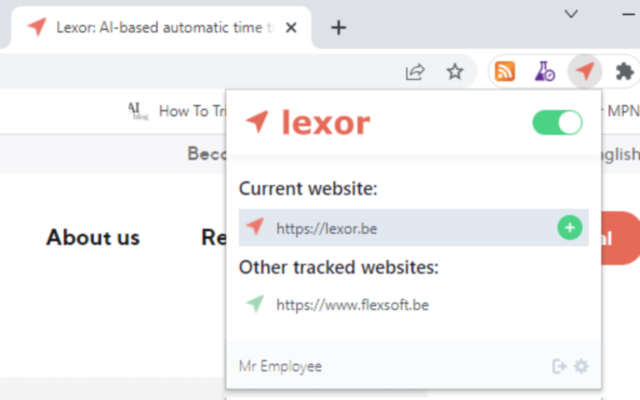This screenshot has height=400, width=640.
Task: Expand the tab search chevron
Action: (x=571, y=14)
